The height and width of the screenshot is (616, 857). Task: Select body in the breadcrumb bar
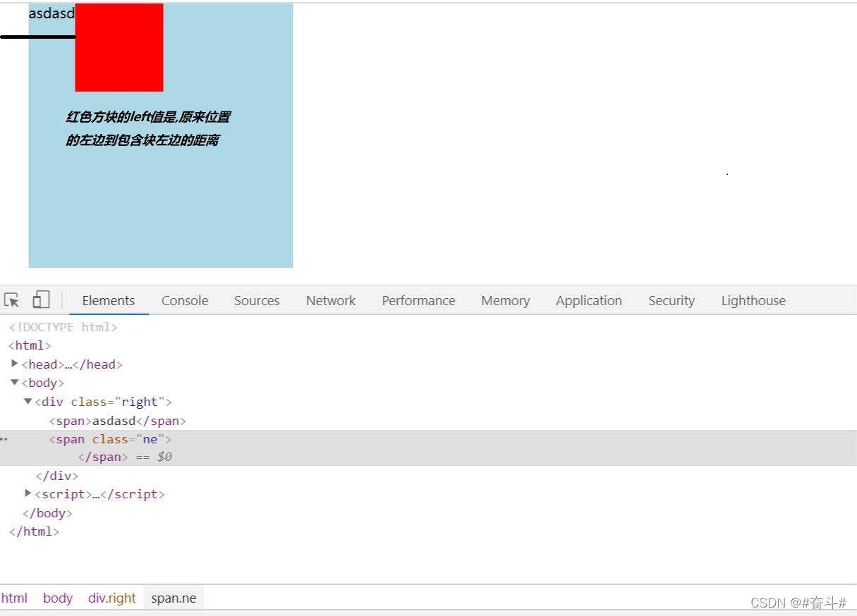tap(58, 598)
